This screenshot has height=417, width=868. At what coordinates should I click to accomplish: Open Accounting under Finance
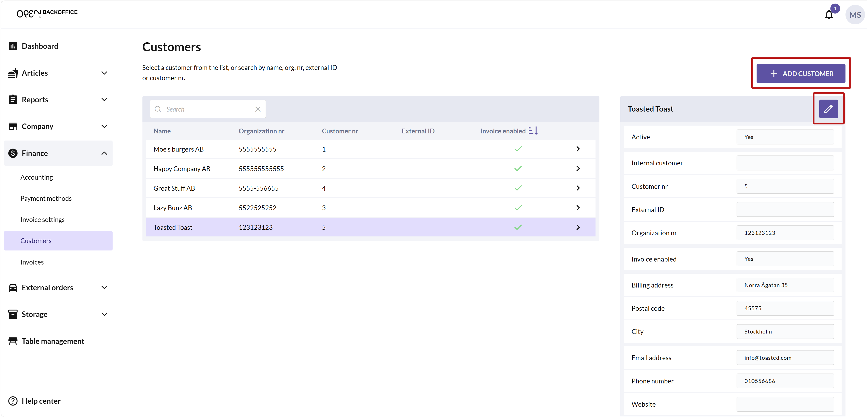pos(36,177)
